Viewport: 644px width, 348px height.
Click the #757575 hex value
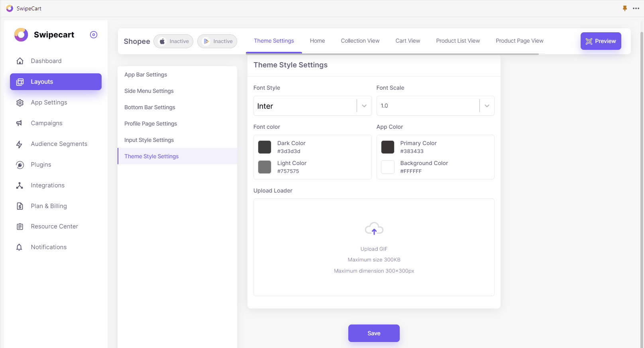pyautogui.click(x=288, y=171)
